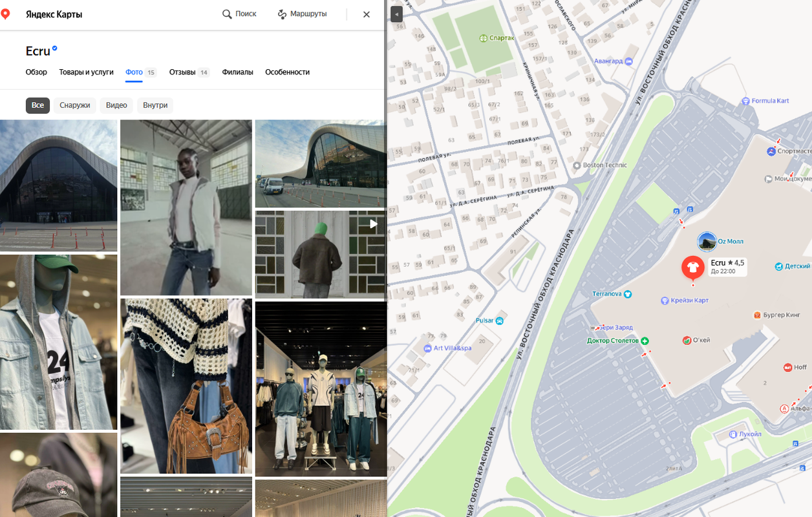Switch to the Обзор tab
This screenshot has height=517, width=812.
36,72
